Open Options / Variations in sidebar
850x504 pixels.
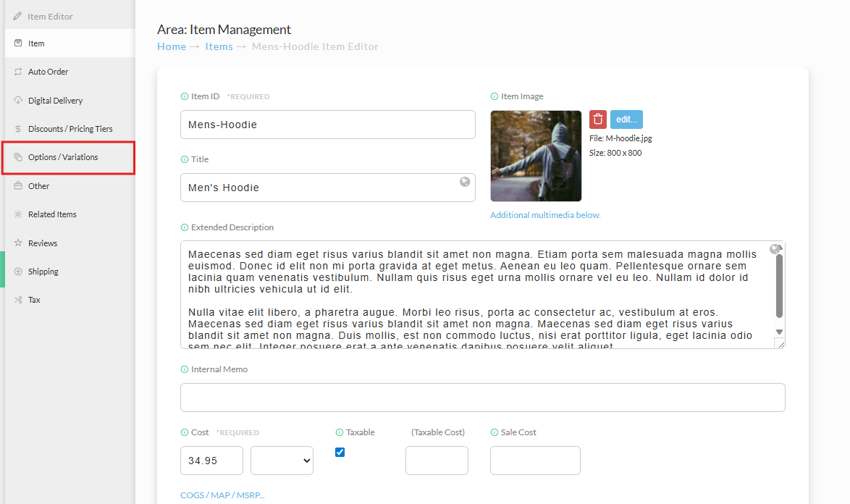click(x=68, y=158)
